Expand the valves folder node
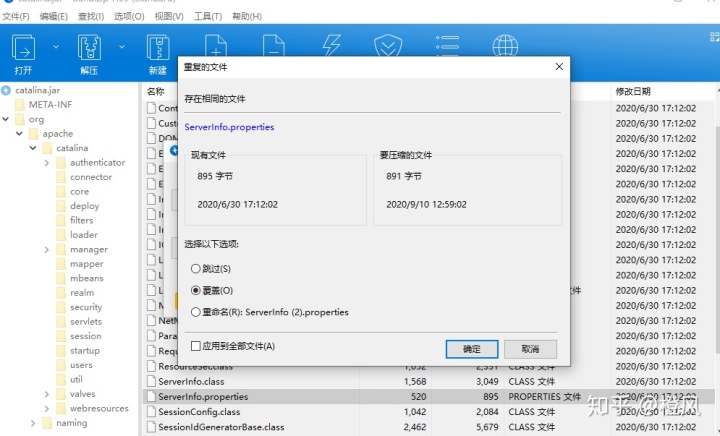The height and width of the screenshot is (436, 720). pos(47,394)
